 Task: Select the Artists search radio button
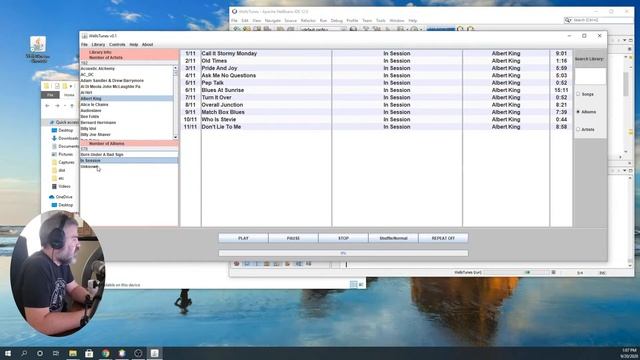click(x=578, y=129)
